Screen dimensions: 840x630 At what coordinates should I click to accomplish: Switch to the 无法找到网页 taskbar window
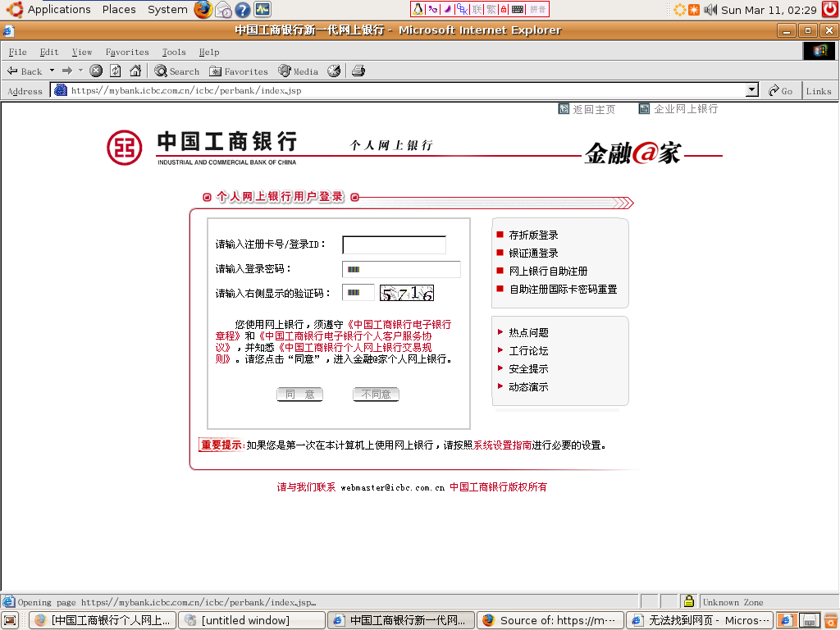[700, 620]
